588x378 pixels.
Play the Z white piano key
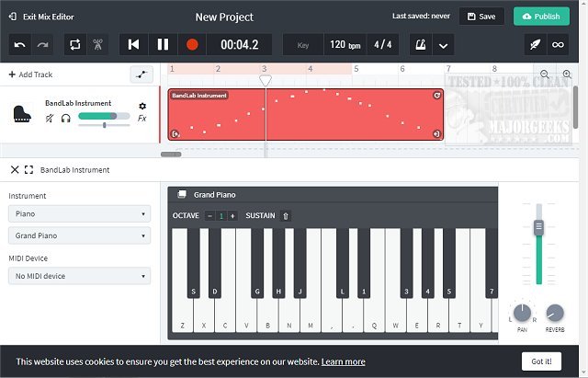click(x=182, y=315)
